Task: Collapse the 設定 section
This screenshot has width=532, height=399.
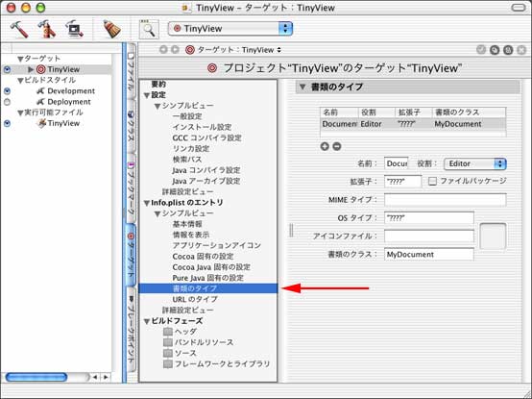Action: click(147, 95)
